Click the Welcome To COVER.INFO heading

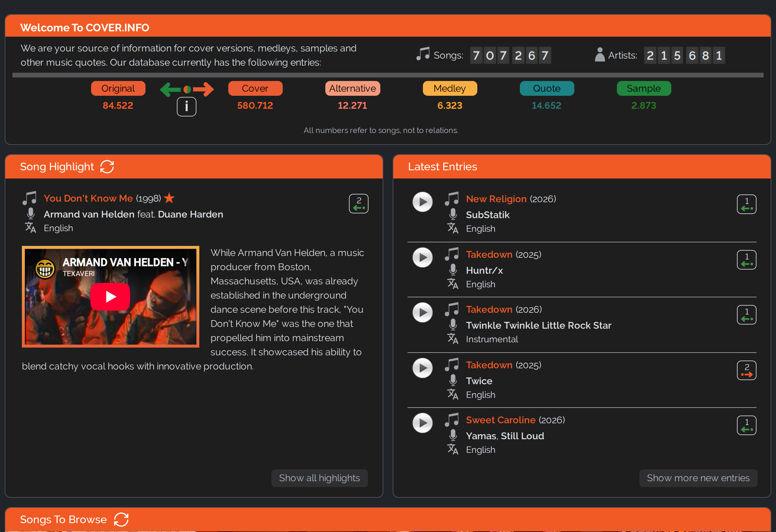pos(85,27)
